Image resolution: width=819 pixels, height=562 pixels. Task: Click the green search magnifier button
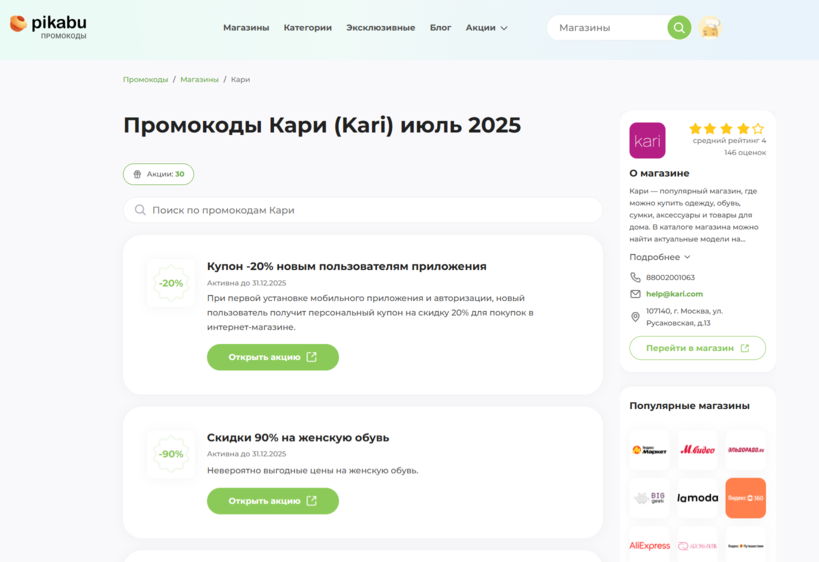click(679, 28)
